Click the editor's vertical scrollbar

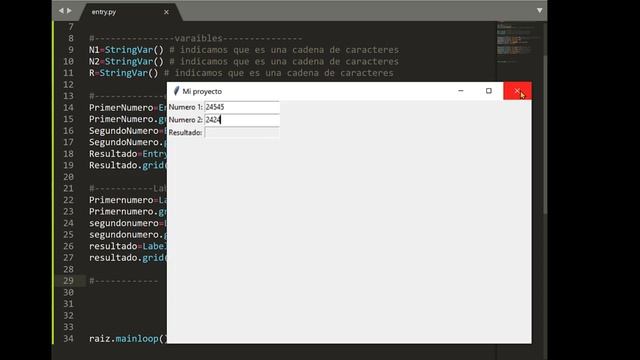click(x=545, y=135)
